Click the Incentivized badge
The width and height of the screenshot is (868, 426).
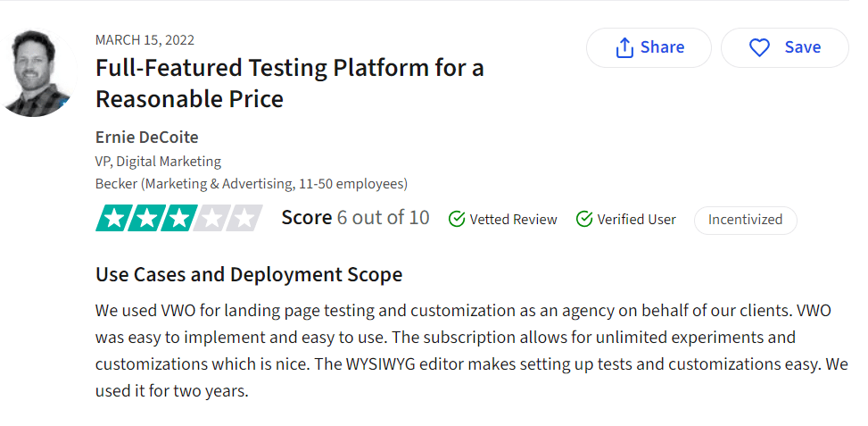(745, 220)
